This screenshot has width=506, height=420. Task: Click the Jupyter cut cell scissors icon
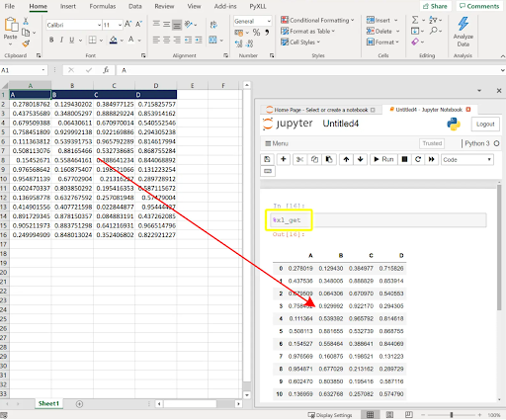[299, 159]
